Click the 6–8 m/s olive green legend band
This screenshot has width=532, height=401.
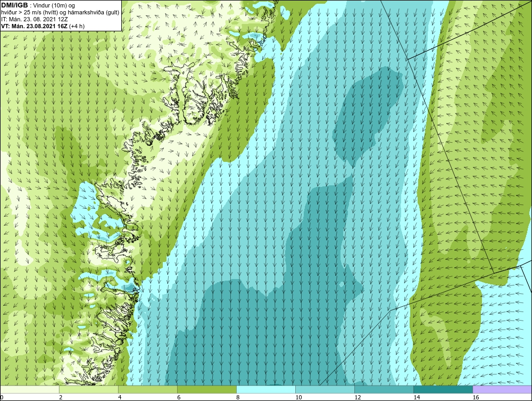207,389
